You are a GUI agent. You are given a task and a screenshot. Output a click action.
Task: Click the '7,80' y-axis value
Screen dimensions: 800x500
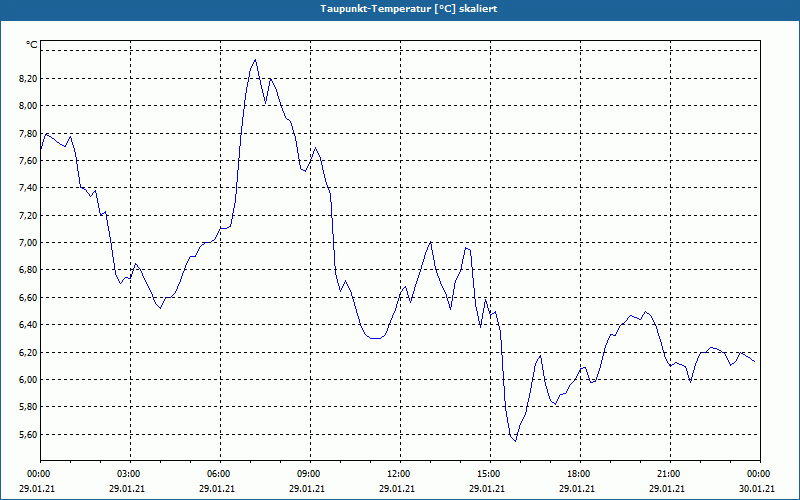[28, 133]
